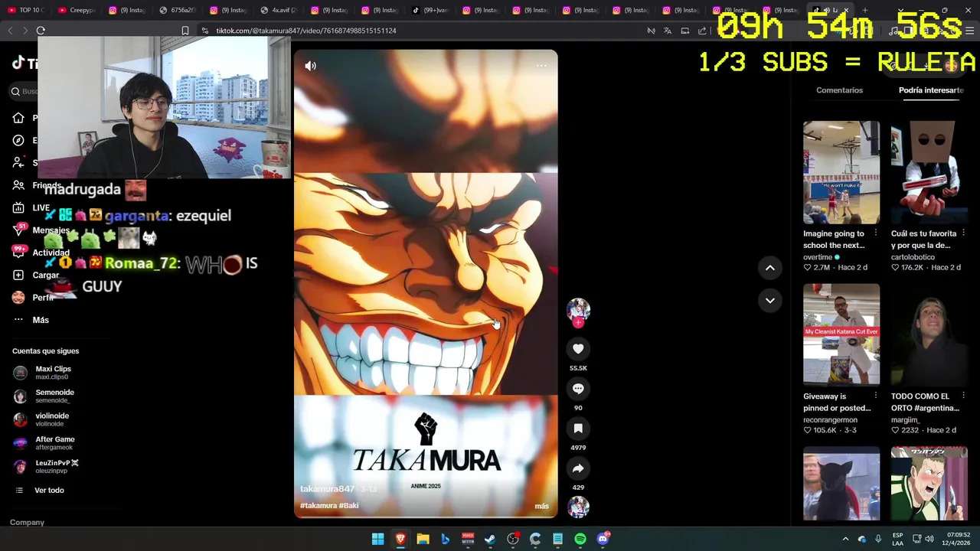Bookmark this page in the address bar
Viewport: 980px width, 551px height.
(x=185, y=31)
